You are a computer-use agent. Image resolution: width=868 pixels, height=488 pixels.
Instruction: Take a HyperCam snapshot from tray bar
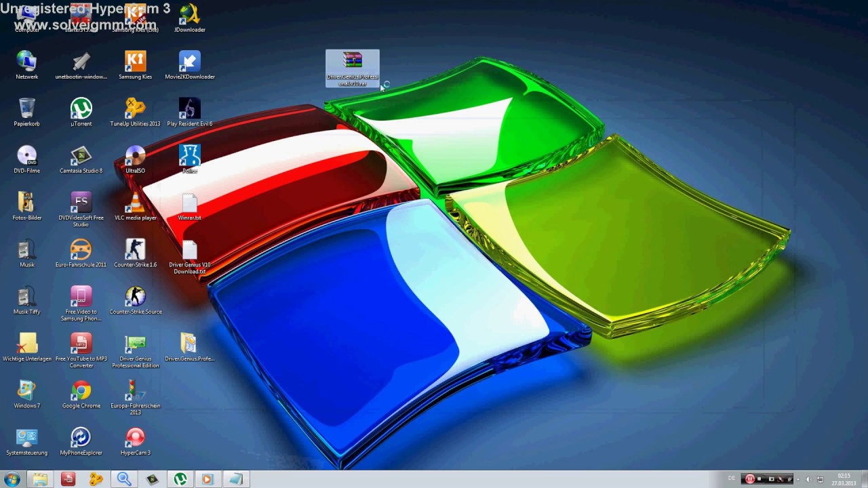[771, 479]
